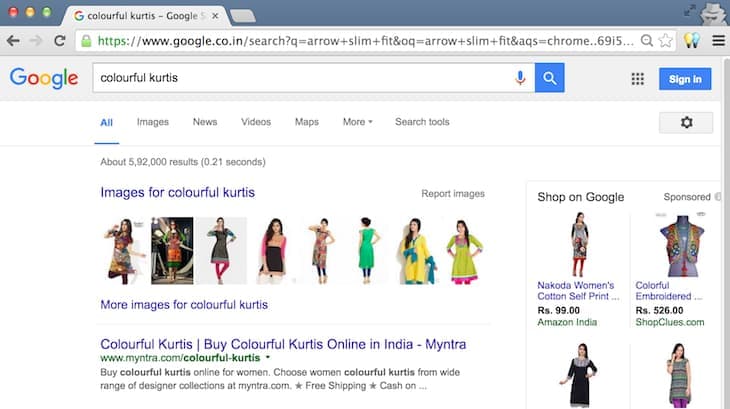The image size is (730, 409).
Task: Click the blue search magnifier button
Action: tap(549, 78)
